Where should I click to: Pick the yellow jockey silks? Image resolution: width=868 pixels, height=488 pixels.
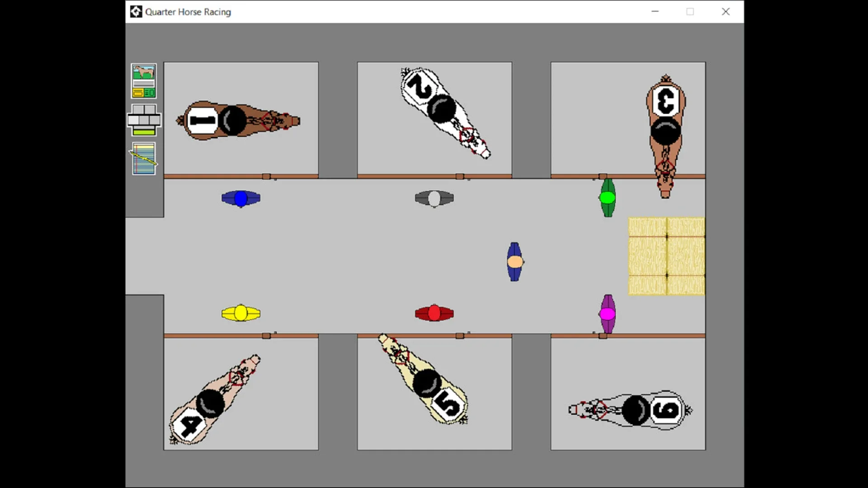click(x=241, y=312)
